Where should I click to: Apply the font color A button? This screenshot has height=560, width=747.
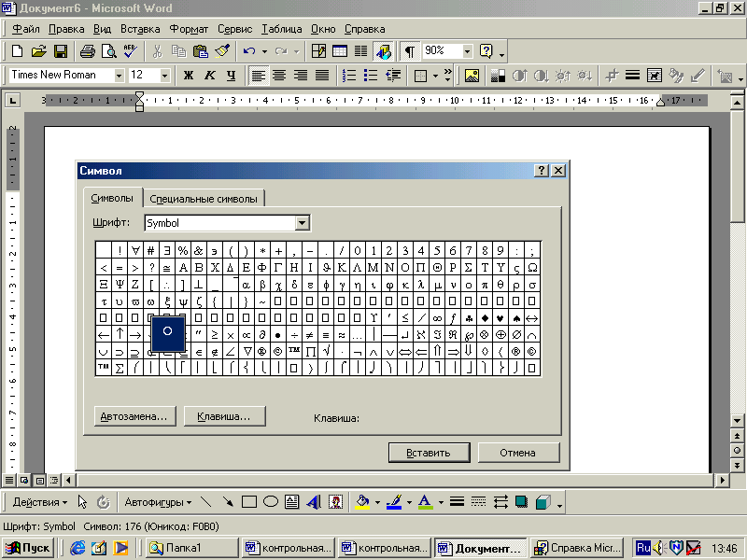[x=426, y=502]
